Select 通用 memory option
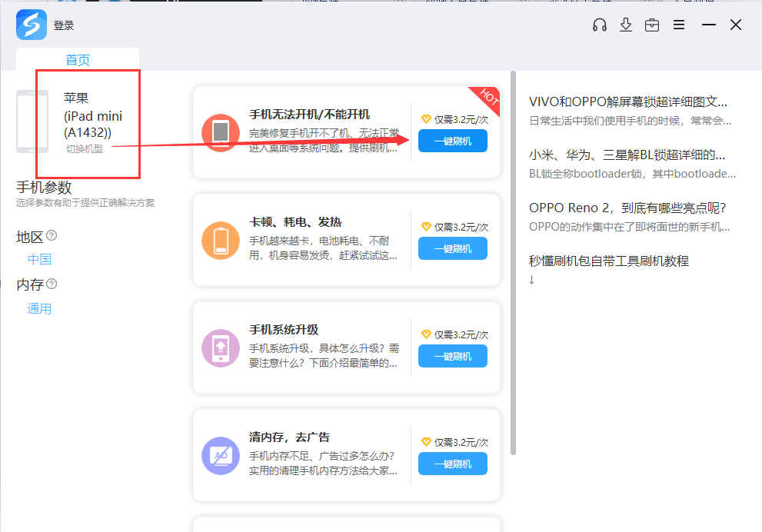This screenshot has width=762, height=532. pos(39,308)
